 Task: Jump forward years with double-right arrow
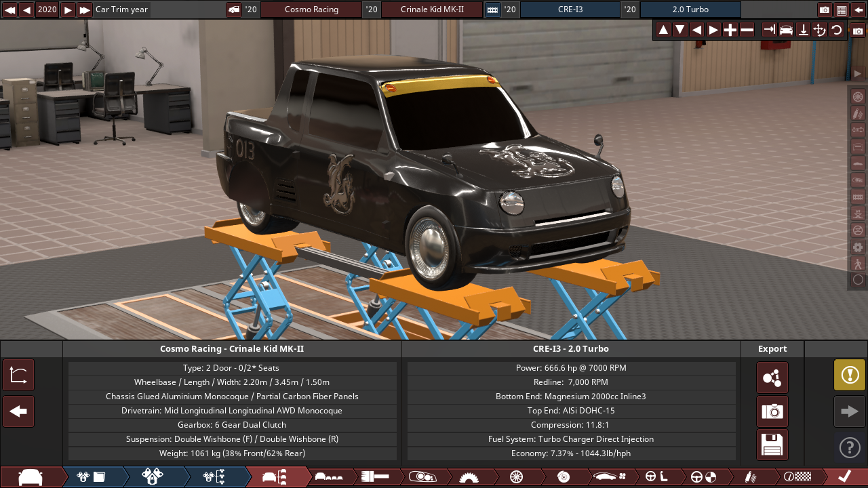tap(85, 9)
